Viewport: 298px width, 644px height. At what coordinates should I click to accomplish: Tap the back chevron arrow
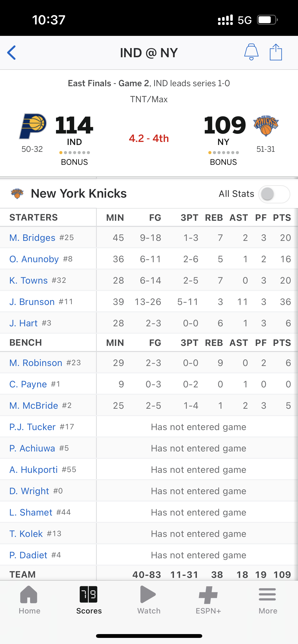[x=12, y=53]
